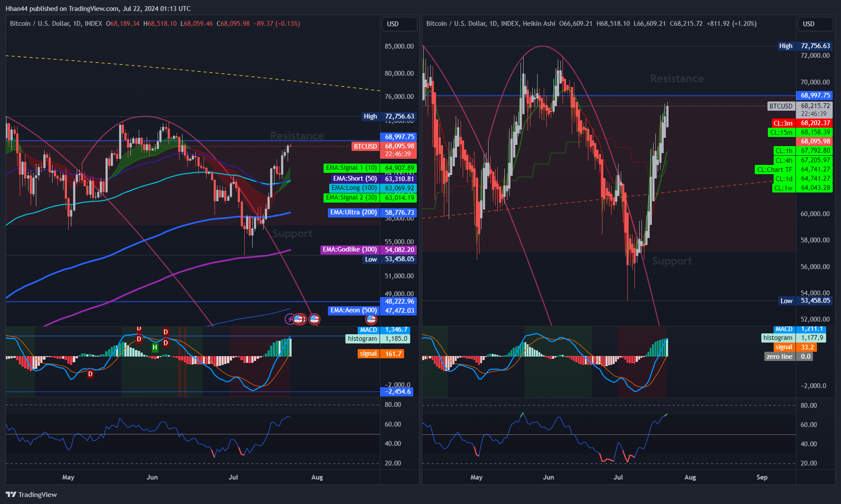Click the CL:1w label

pos(784,188)
